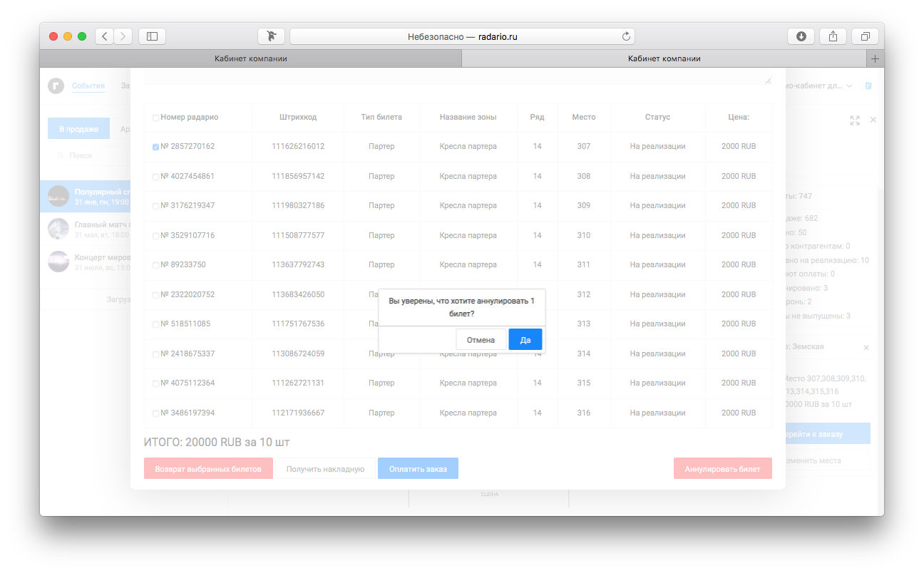Click the Перейти к заказу button
The image size is (924, 573).
pyautogui.click(x=828, y=433)
